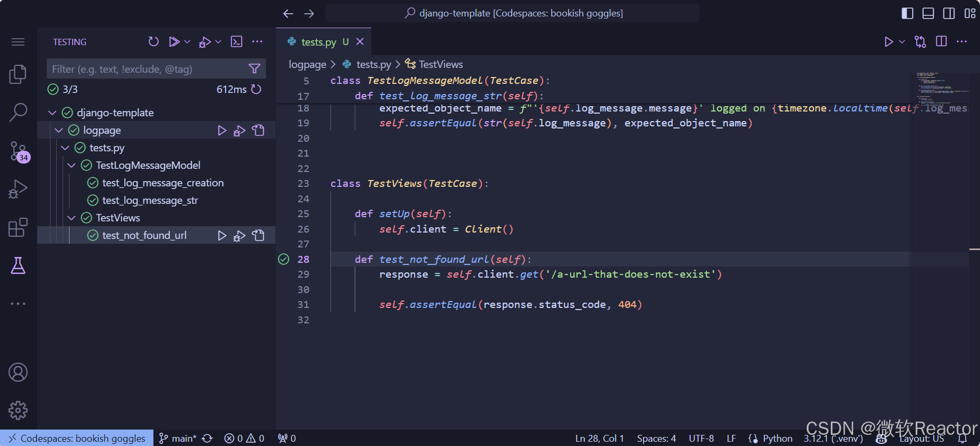The image size is (980, 446).
Task: Debug all tests from the Testing toolbar
Action: click(205, 42)
